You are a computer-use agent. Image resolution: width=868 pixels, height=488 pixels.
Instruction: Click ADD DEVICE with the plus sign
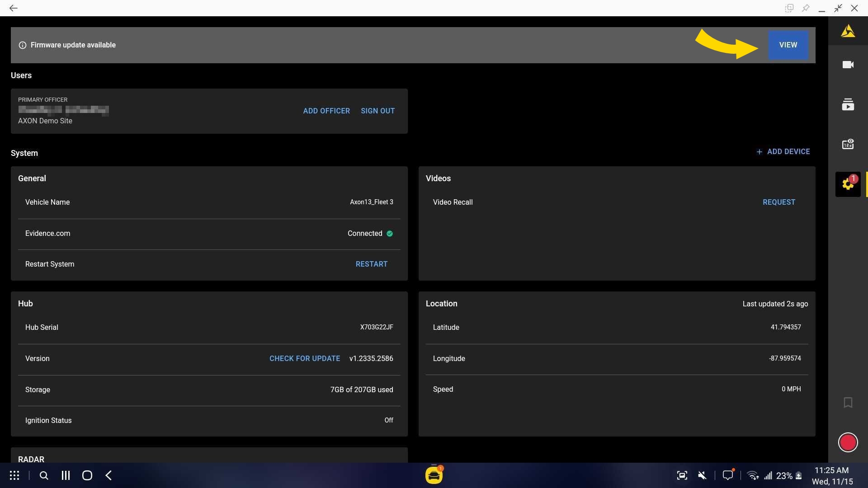click(783, 152)
